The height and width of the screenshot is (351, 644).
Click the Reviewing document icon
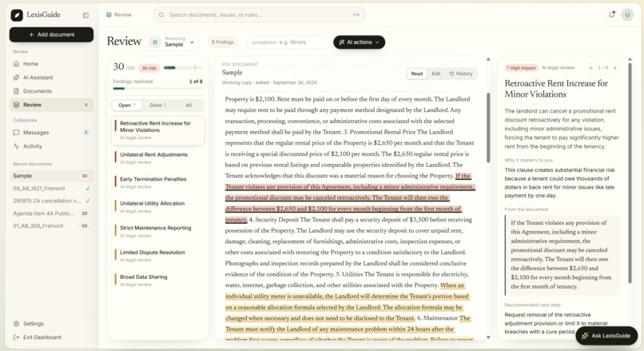(155, 42)
